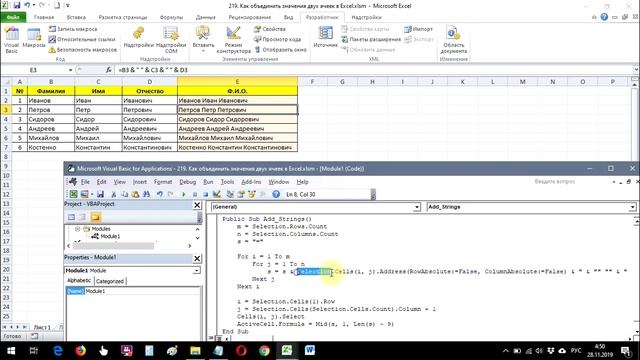Open Google Chrome from taskbar
Screen dimensions: 640x360
click(x=264, y=351)
